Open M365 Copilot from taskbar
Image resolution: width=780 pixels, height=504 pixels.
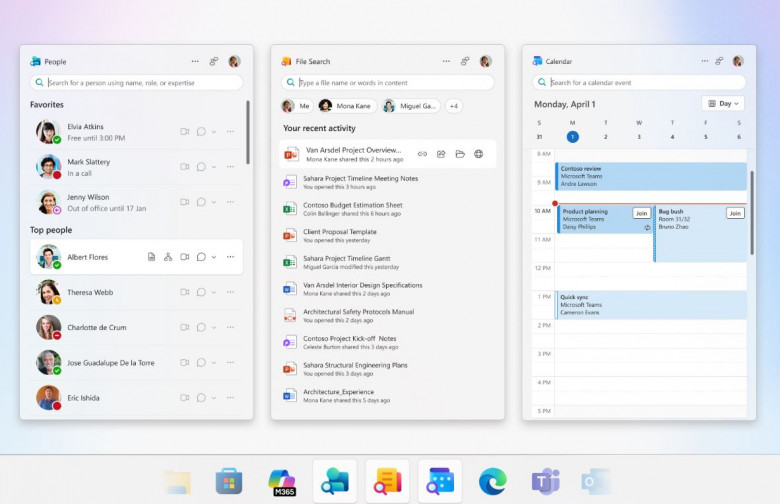283,482
